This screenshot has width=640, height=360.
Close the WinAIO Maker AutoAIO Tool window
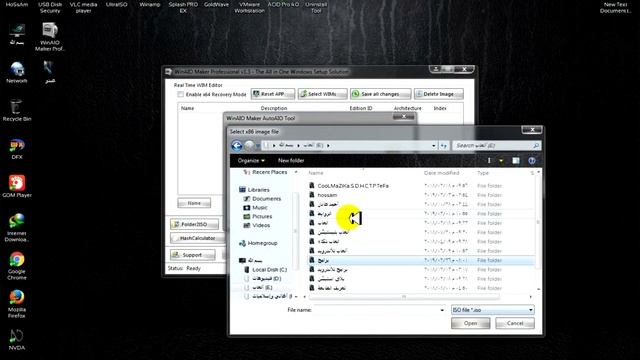[403, 117]
